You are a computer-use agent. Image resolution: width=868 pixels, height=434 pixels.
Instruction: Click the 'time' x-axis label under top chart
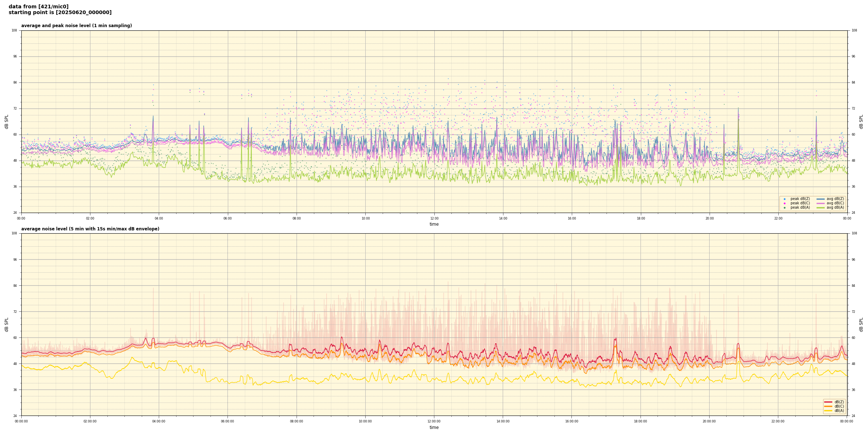(x=434, y=224)
